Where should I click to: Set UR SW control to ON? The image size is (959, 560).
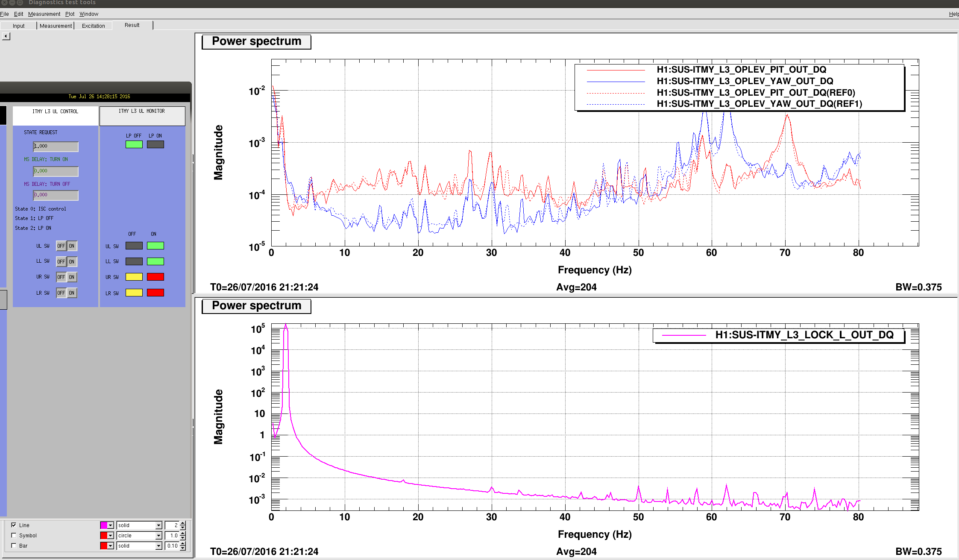(72, 277)
